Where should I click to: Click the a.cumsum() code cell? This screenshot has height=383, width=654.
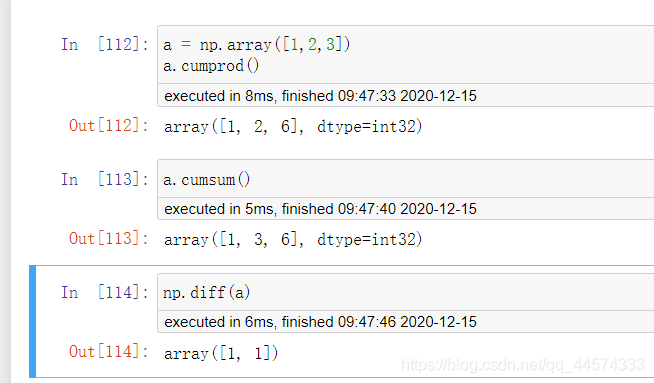point(405,179)
